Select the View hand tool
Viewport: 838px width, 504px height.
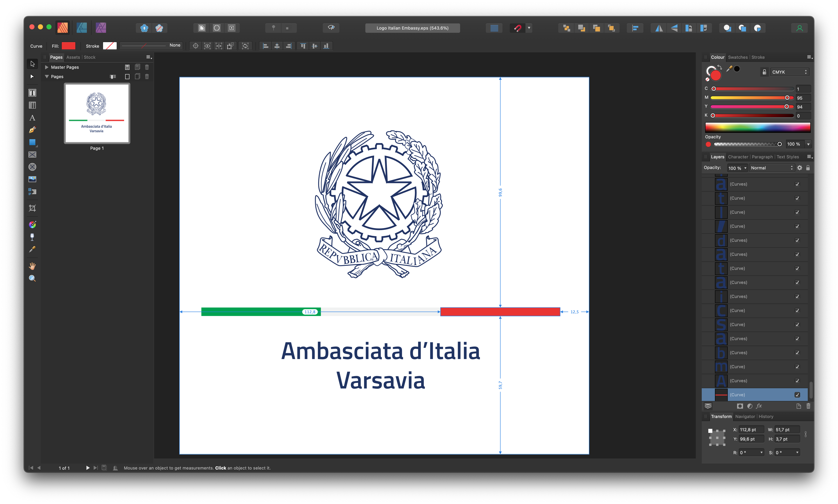pos(32,266)
